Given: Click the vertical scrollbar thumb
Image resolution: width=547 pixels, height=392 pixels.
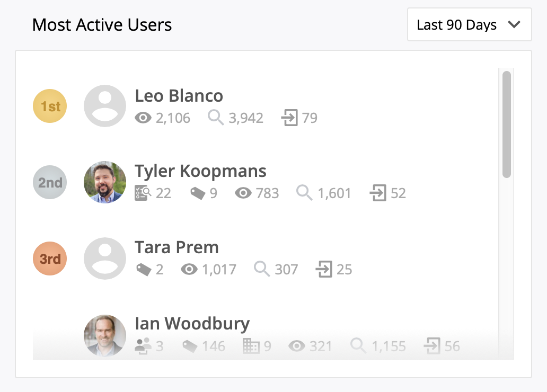Looking at the screenshot, I should [506, 124].
